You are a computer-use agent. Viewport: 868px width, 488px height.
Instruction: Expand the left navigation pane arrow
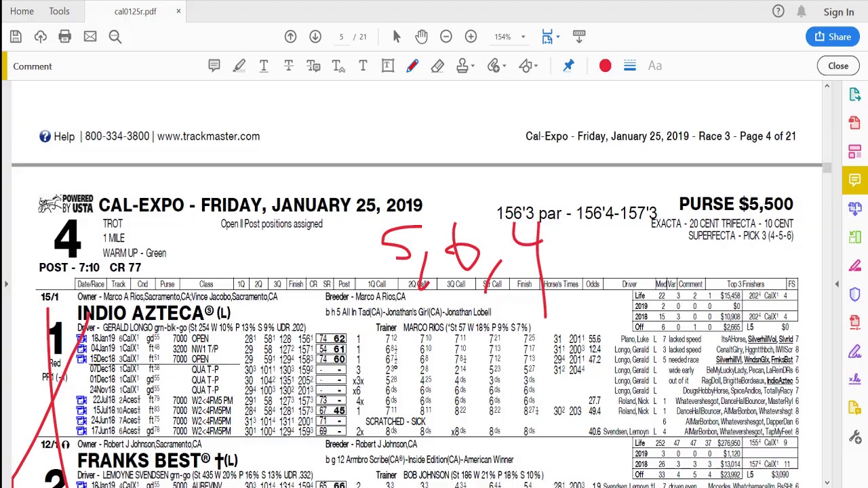tap(6, 284)
